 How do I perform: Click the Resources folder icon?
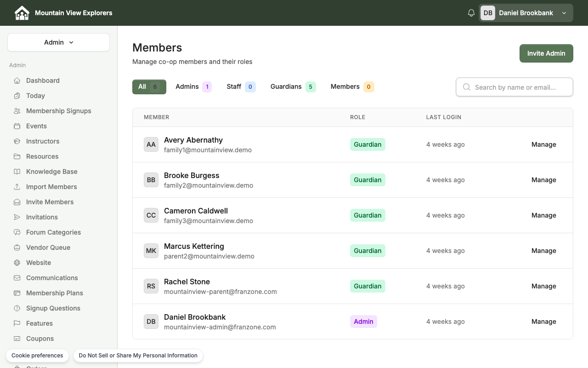pos(17,156)
